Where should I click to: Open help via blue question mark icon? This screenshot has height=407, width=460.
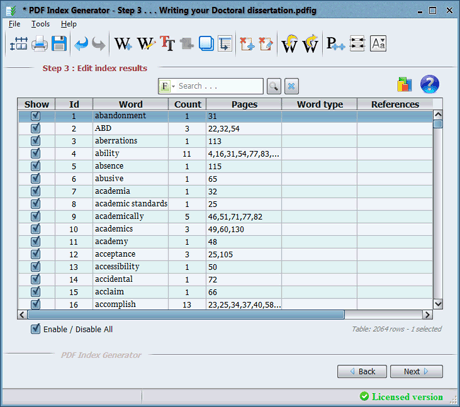(430, 84)
